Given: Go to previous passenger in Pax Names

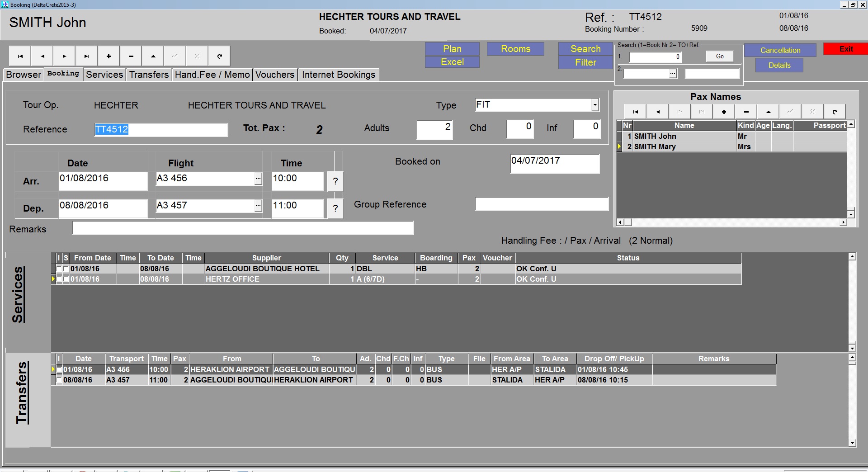Looking at the screenshot, I should [658, 112].
